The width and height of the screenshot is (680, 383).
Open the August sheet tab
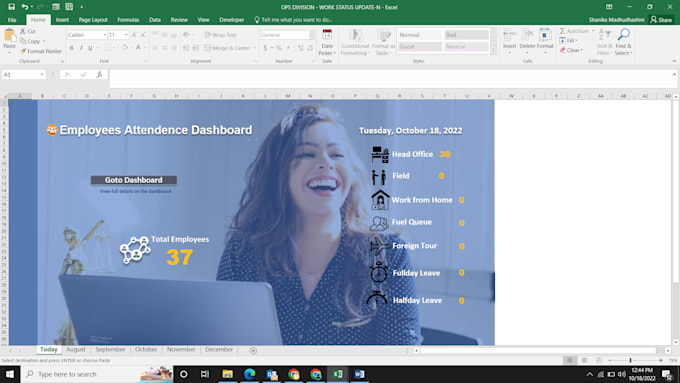76,350
